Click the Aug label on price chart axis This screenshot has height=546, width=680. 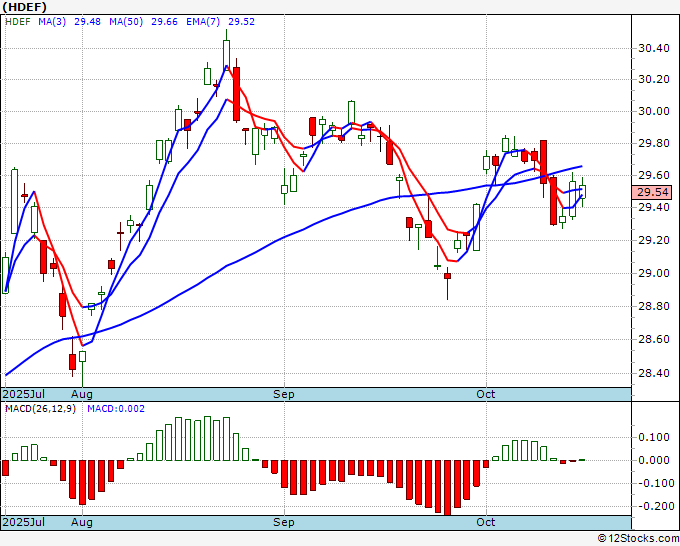click(82, 394)
